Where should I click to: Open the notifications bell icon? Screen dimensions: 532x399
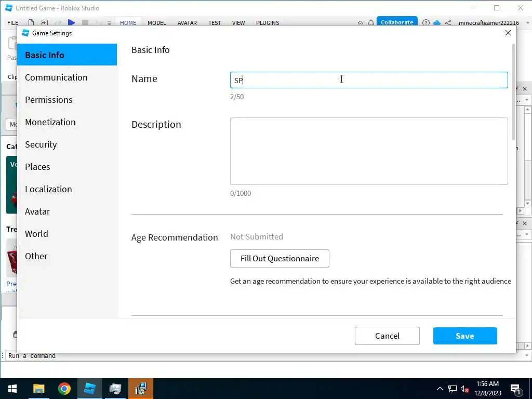tap(371, 22)
